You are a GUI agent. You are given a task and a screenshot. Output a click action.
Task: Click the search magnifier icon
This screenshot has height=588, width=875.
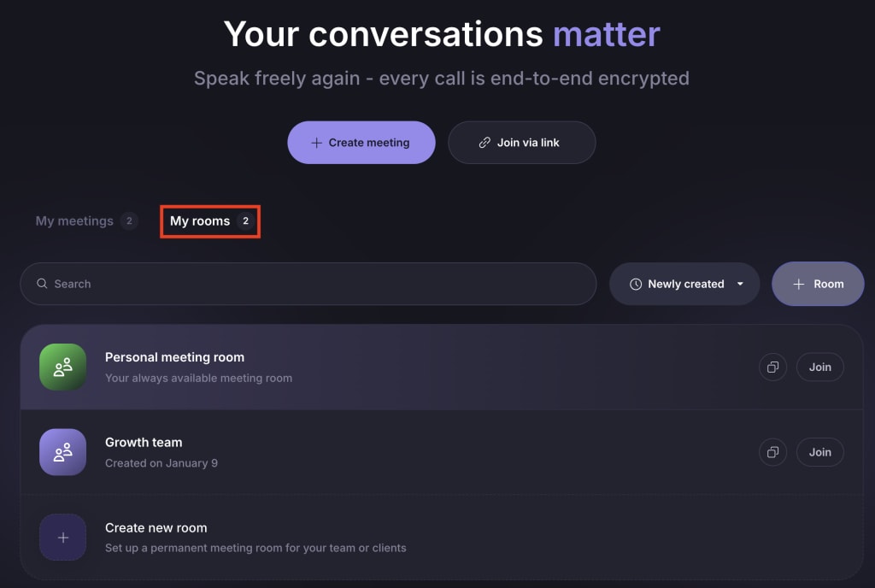click(42, 283)
